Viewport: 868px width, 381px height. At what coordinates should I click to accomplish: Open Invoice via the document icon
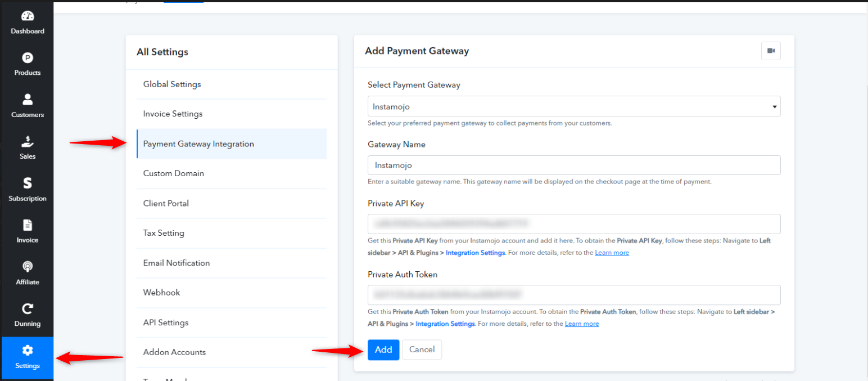(28, 225)
